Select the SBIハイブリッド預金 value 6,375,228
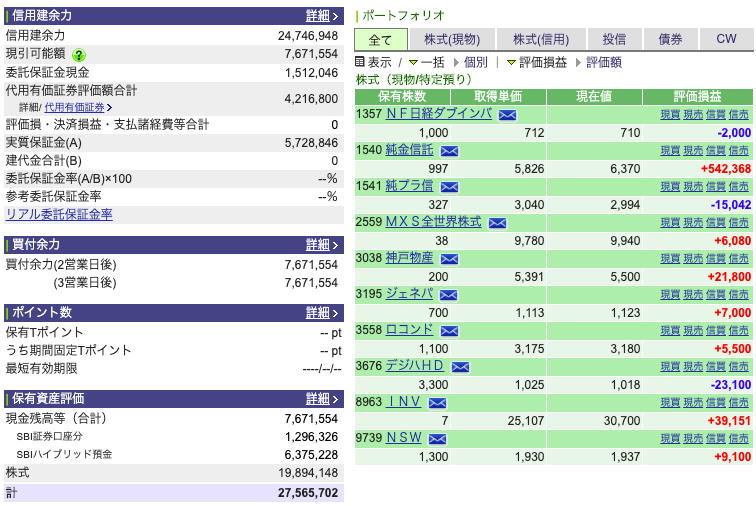The image size is (756, 506). 311,455
